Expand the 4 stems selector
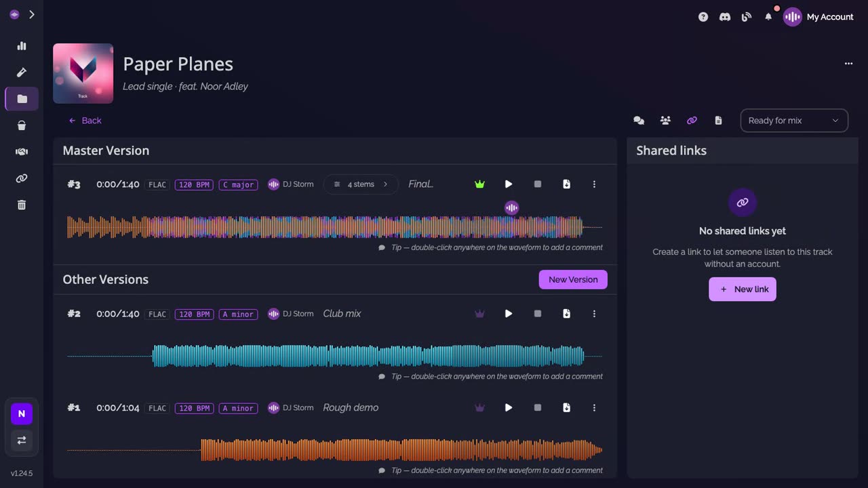868x488 pixels. pos(361,184)
